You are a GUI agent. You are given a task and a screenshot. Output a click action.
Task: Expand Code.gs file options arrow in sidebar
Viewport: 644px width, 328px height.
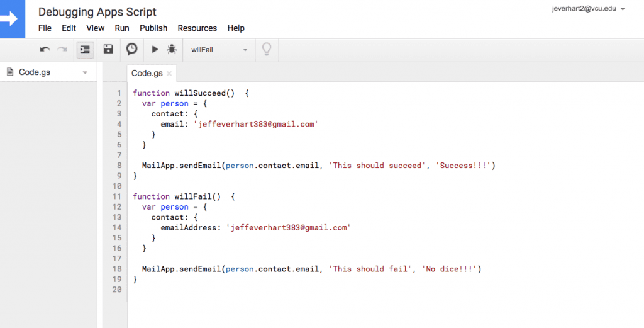click(x=85, y=73)
